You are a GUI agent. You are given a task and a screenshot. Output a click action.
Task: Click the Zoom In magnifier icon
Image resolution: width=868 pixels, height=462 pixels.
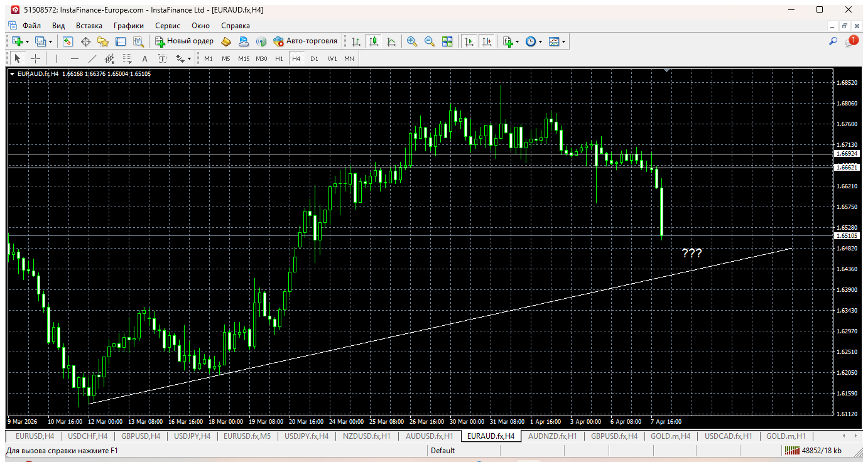click(411, 41)
